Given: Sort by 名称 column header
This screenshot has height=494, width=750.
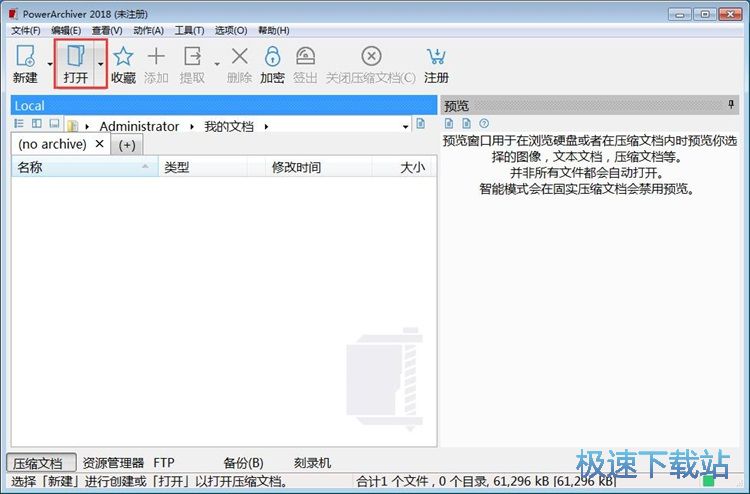Looking at the screenshot, I should point(85,167).
